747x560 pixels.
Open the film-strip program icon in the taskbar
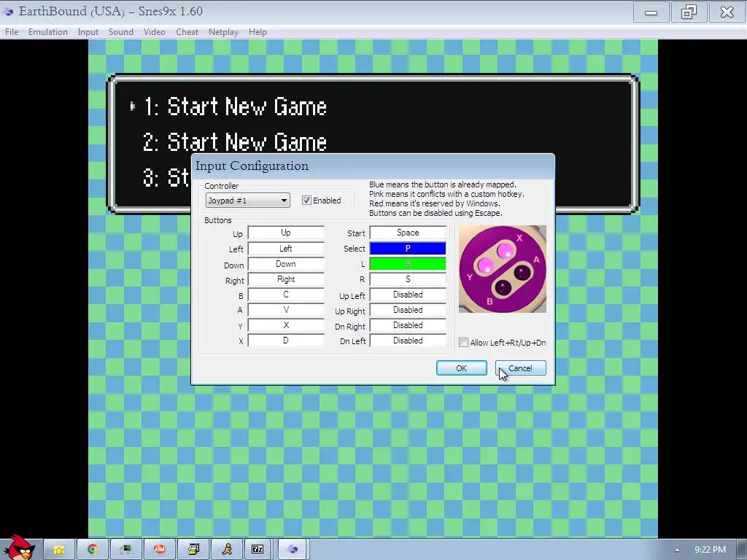click(x=193, y=550)
